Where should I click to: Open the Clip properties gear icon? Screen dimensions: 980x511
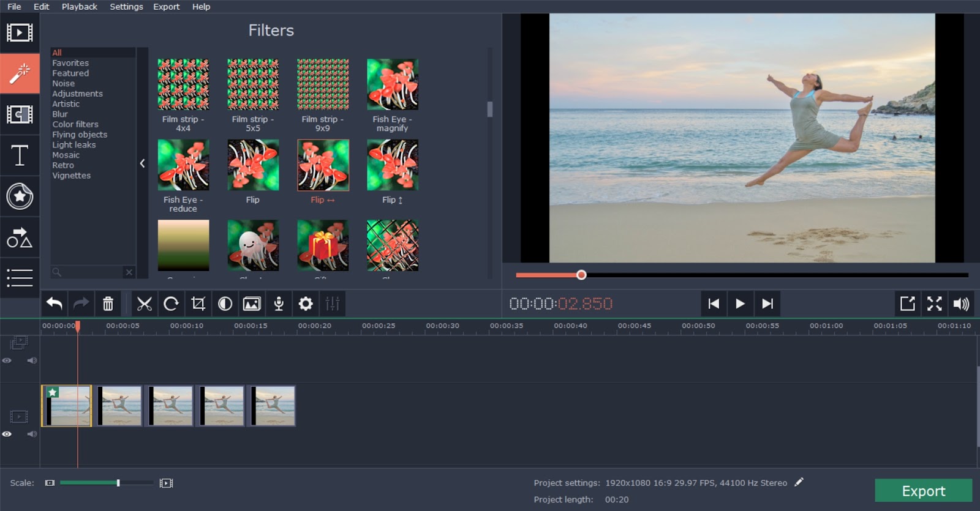306,304
